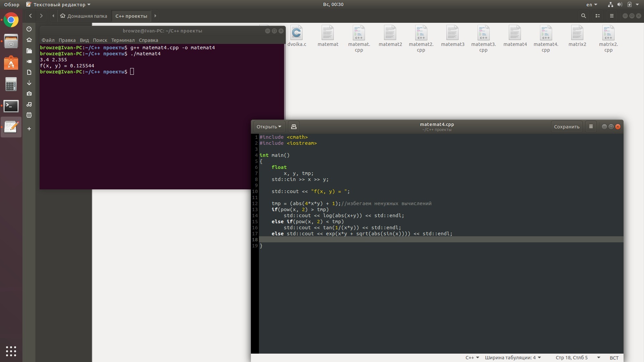Open the Terminal menu in terminal window
This screenshot has height=362, width=644.
123,40
